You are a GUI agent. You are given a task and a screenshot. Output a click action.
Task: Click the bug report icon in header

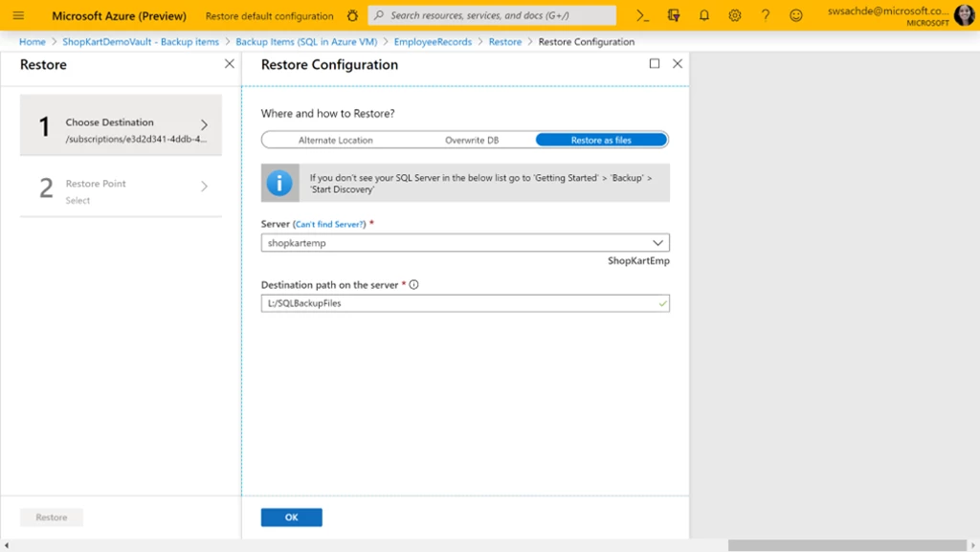352,15
